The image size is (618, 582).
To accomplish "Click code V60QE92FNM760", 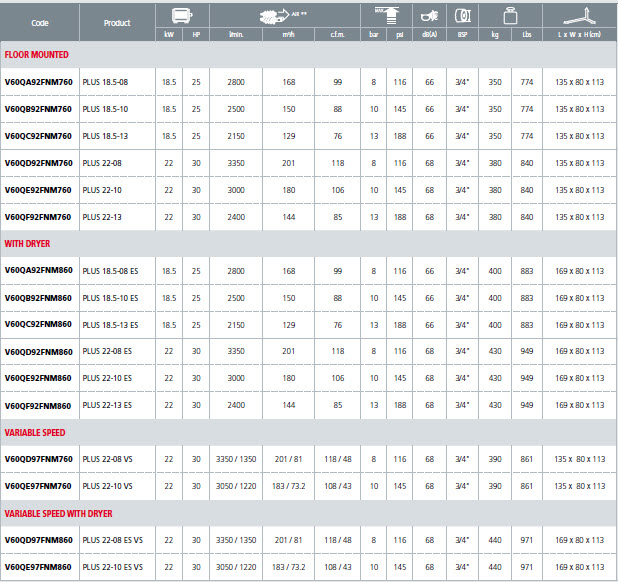I will point(38,190).
